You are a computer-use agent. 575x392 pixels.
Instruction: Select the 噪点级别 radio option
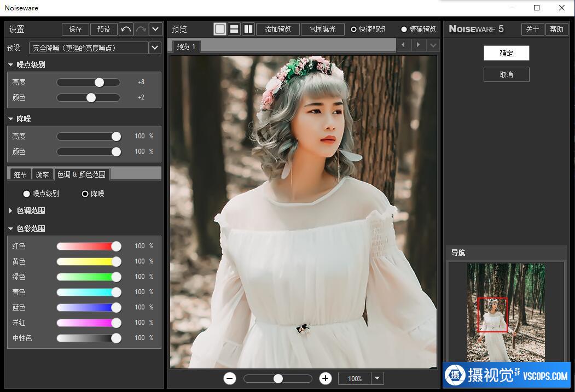[x=26, y=194]
